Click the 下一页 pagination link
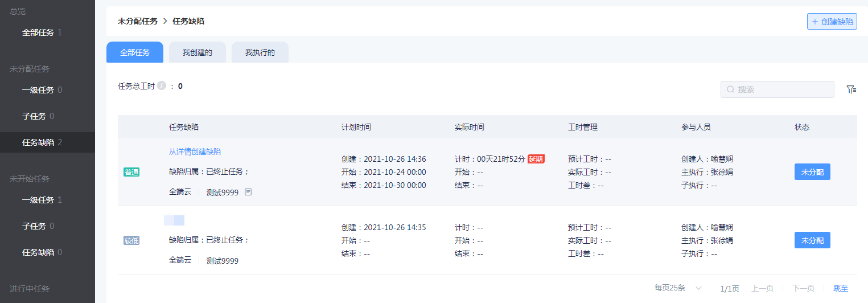868x303 pixels. 803,288
